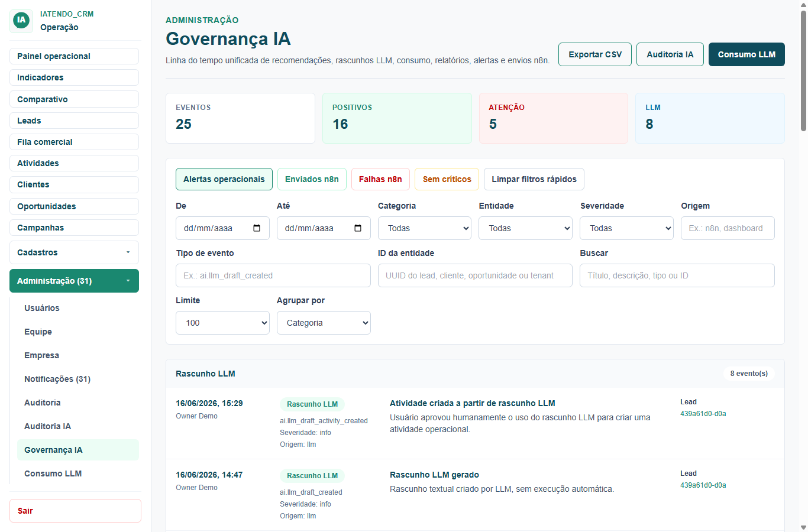Click Rascunho LLM badge in 14:47 event

point(312,476)
